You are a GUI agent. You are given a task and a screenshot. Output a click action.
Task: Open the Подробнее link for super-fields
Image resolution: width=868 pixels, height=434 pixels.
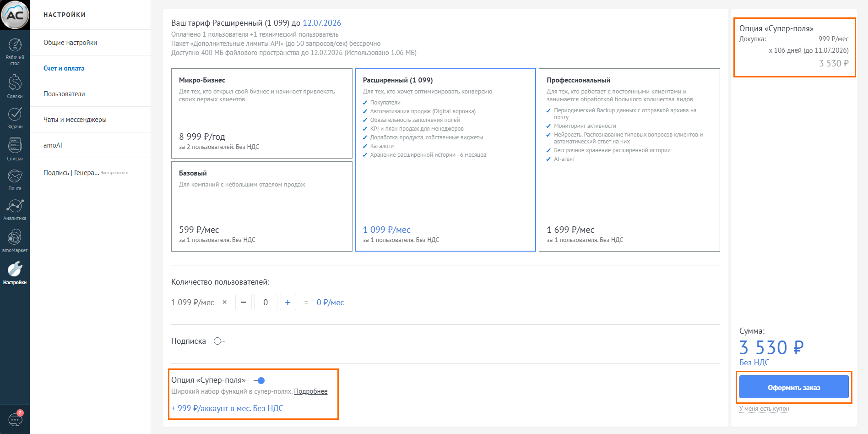[310, 391]
